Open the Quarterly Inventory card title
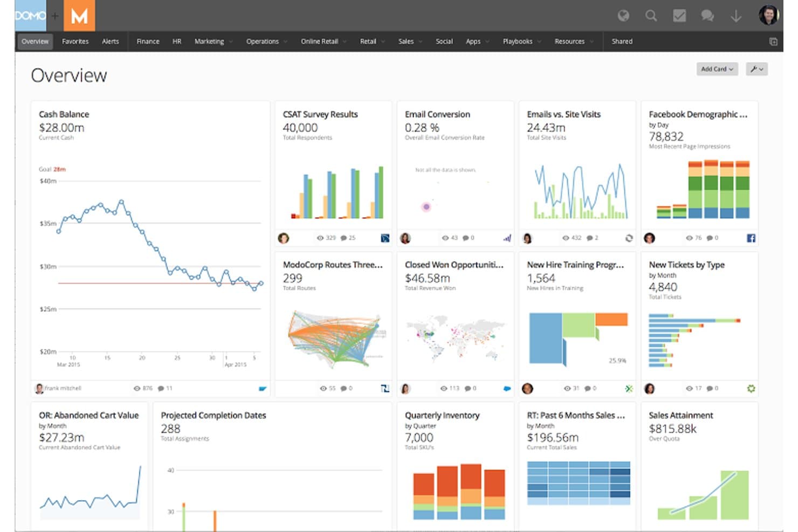Screen dimensions: 798x532 pyautogui.click(x=442, y=416)
